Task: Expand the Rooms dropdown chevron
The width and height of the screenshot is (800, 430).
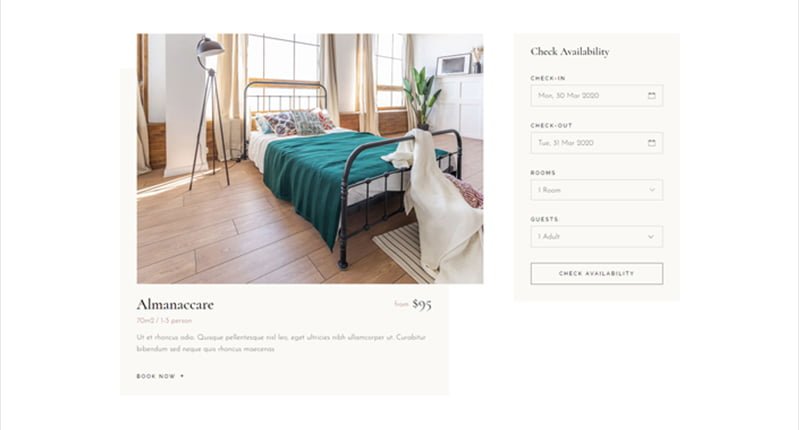Action: tap(652, 190)
